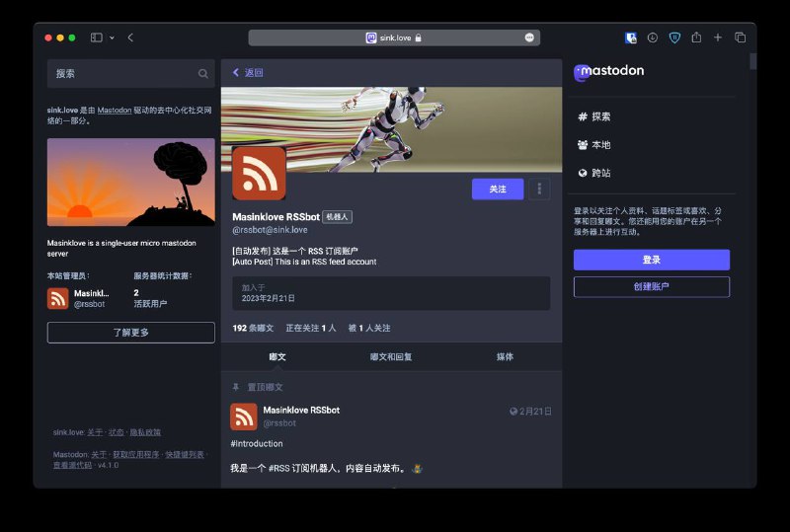Open Safari tab overview icon

740,38
